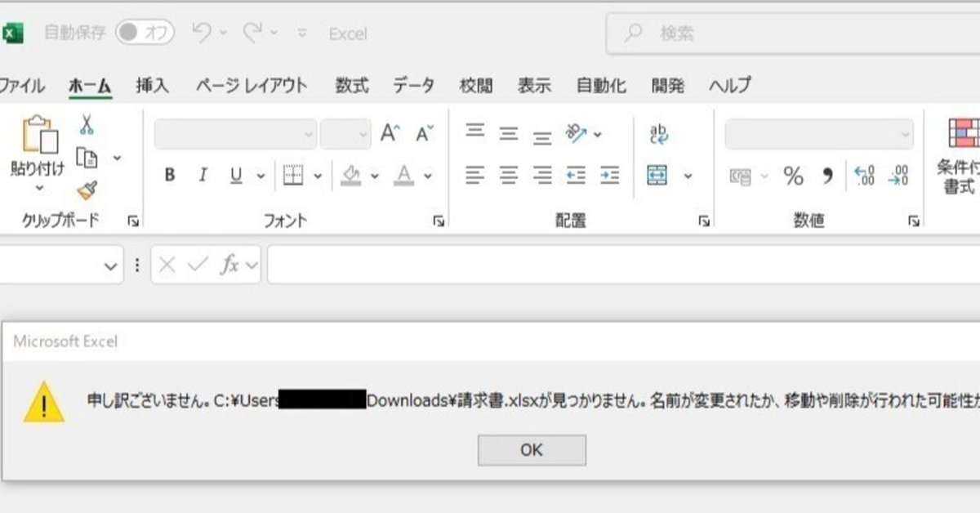Open the number format combo box
The width and height of the screenshot is (980, 513).
820,134
